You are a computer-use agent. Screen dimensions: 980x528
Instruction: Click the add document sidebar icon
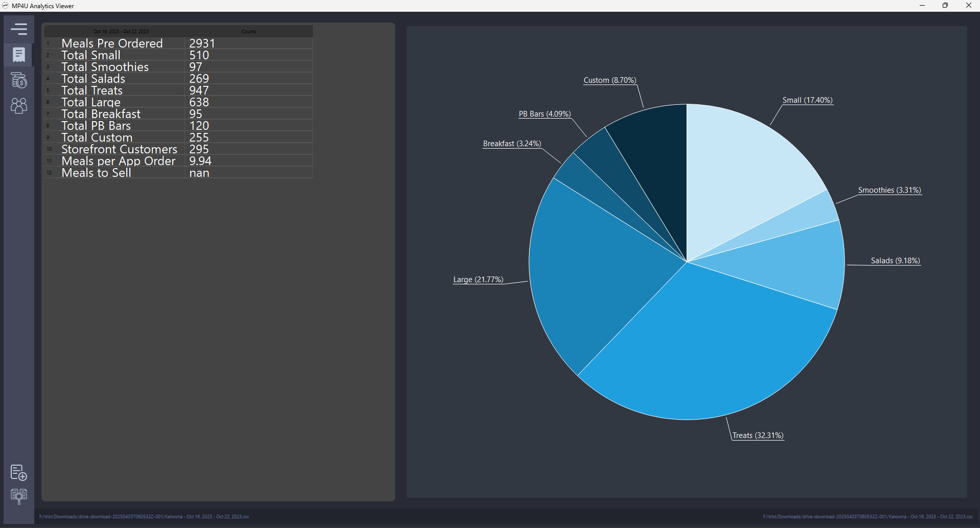(x=19, y=472)
